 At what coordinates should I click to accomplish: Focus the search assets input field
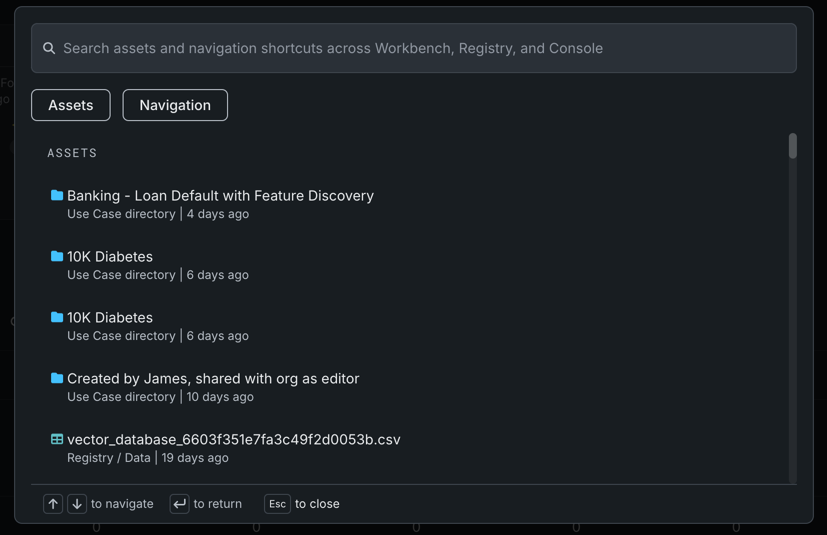click(420, 48)
